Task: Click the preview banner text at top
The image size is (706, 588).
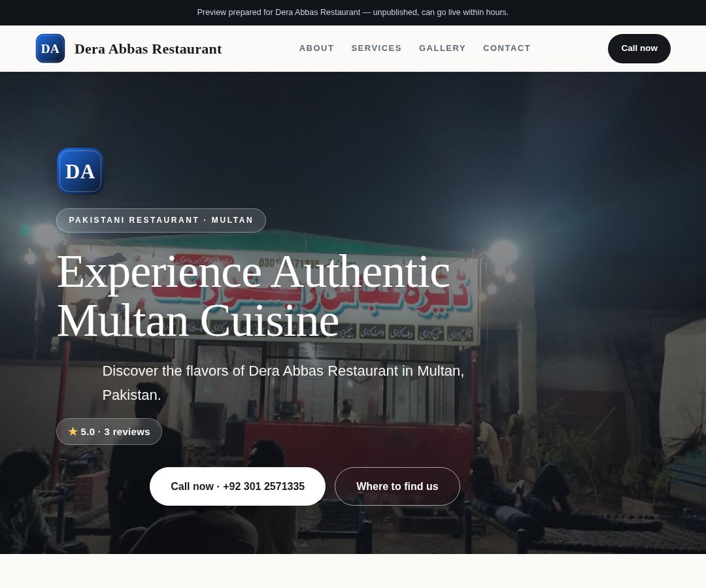Action: [x=353, y=12]
